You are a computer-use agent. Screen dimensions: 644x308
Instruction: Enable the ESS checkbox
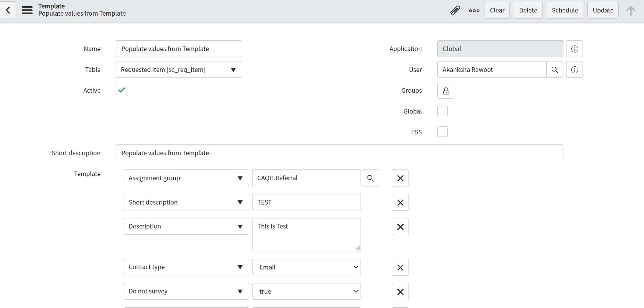coord(443,132)
